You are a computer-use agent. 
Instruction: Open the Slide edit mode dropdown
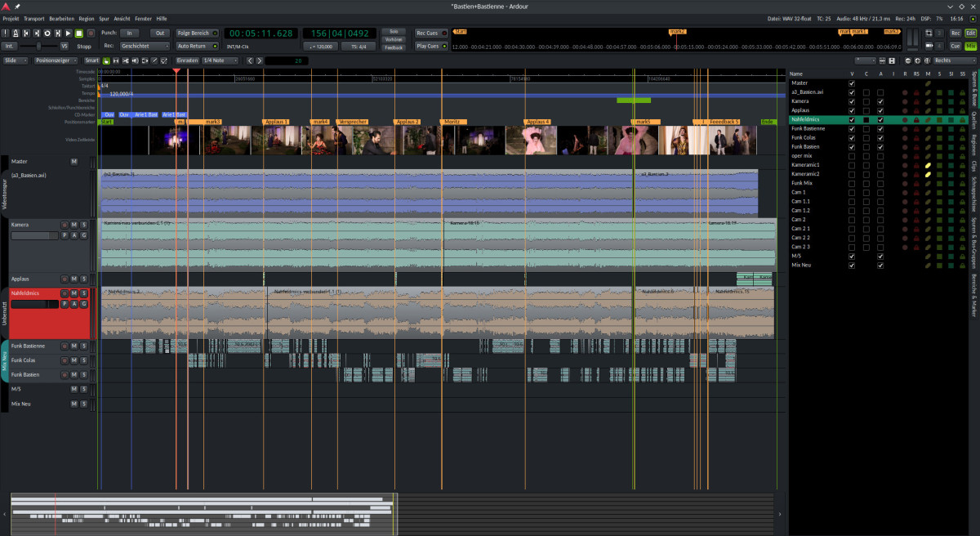(16, 60)
